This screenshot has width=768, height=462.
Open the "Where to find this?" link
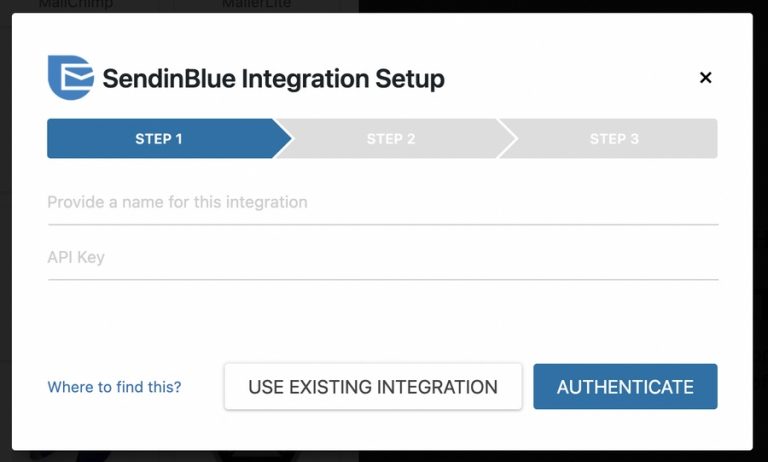tap(114, 387)
